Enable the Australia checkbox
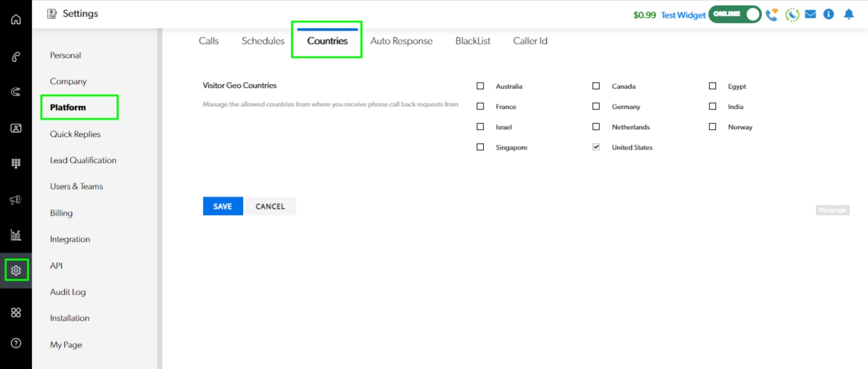 click(x=480, y=86)
